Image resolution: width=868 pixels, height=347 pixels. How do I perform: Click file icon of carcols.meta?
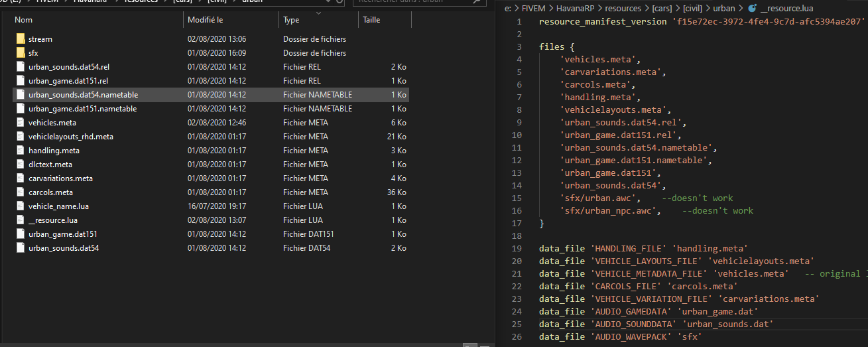coord(20,192)
